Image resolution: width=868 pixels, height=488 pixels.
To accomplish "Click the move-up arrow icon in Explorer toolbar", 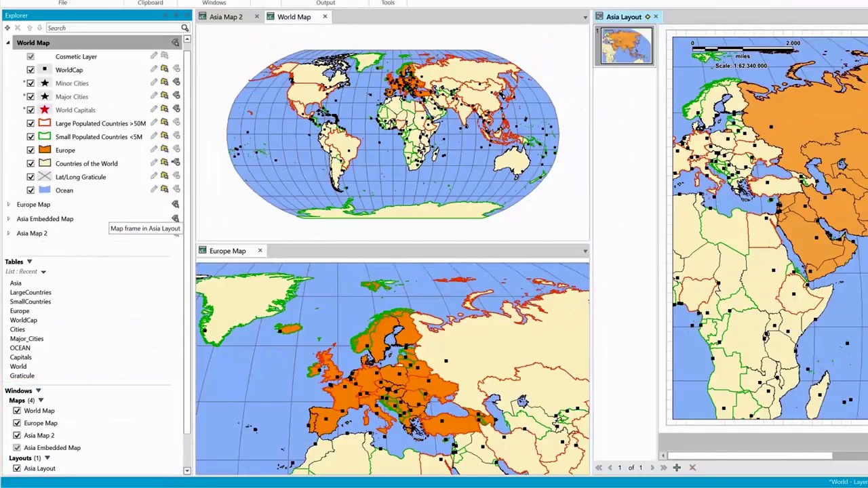I will click(x=29, y=28).
